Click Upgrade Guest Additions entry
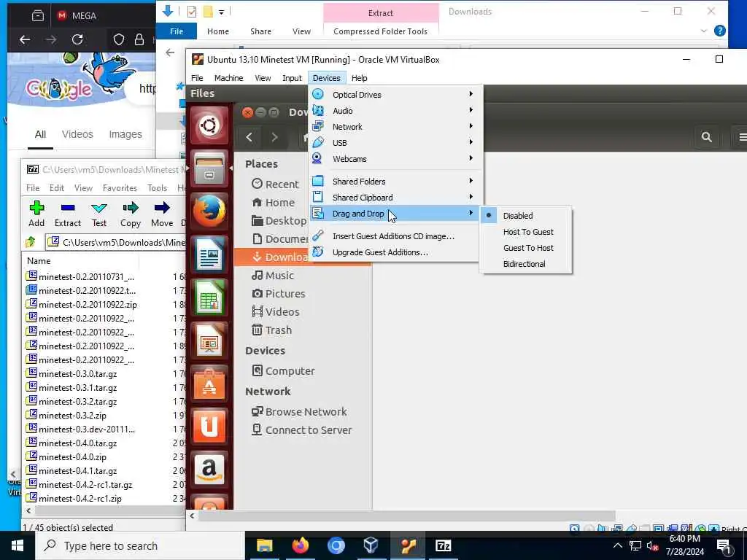This screenshot has height=560, width=747. tap(380, 252)
